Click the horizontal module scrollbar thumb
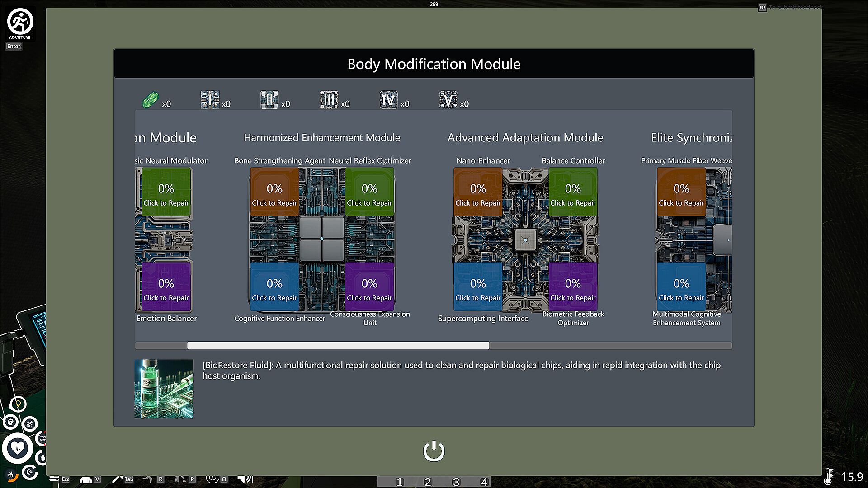 tap(338, 346)
